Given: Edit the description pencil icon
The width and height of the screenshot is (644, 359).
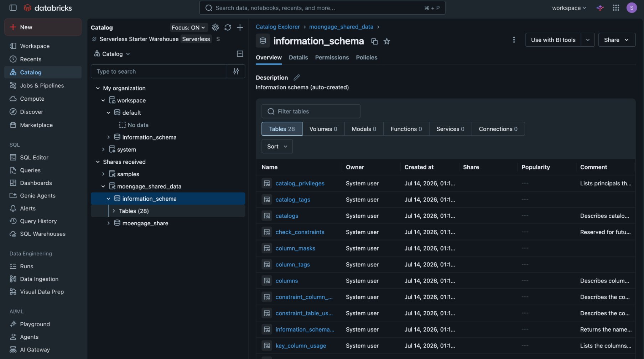Looking at the screenshot, I should tap(296, 78).
